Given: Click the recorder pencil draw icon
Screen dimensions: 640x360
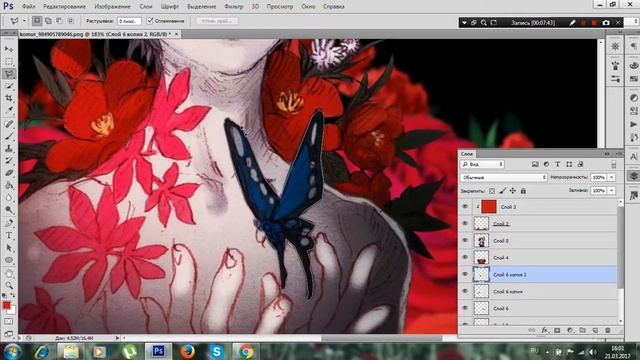Looking at the screenshot, I should pyautogui.click(x=572, y=23).
